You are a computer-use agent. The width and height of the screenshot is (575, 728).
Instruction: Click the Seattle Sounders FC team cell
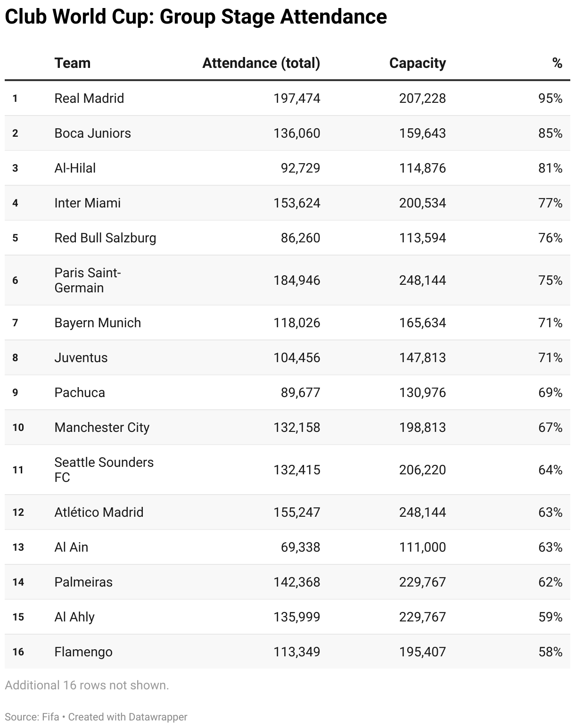(x=104, y=470)
